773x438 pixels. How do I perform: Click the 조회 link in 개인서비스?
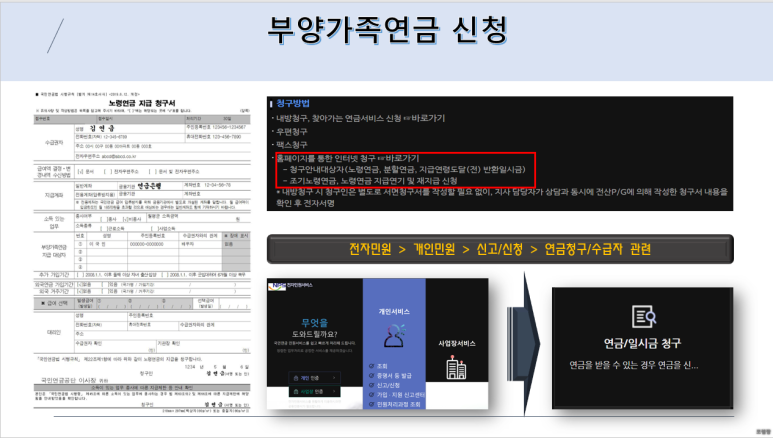click(x=382, y=366)
